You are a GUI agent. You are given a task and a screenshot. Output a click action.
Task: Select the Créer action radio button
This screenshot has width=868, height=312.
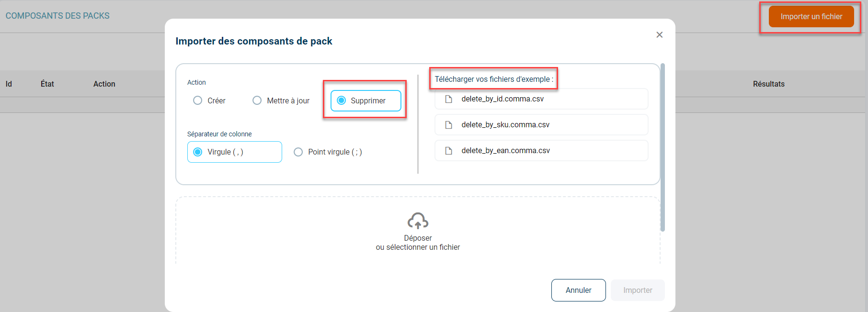[x=198, y=100]
